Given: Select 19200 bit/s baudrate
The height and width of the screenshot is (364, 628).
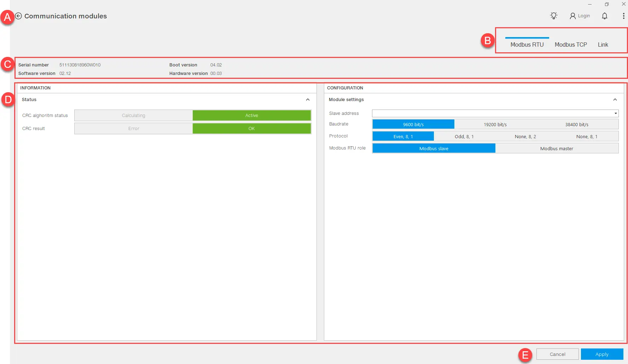Looking at the screenshot, I should point(495,124).
